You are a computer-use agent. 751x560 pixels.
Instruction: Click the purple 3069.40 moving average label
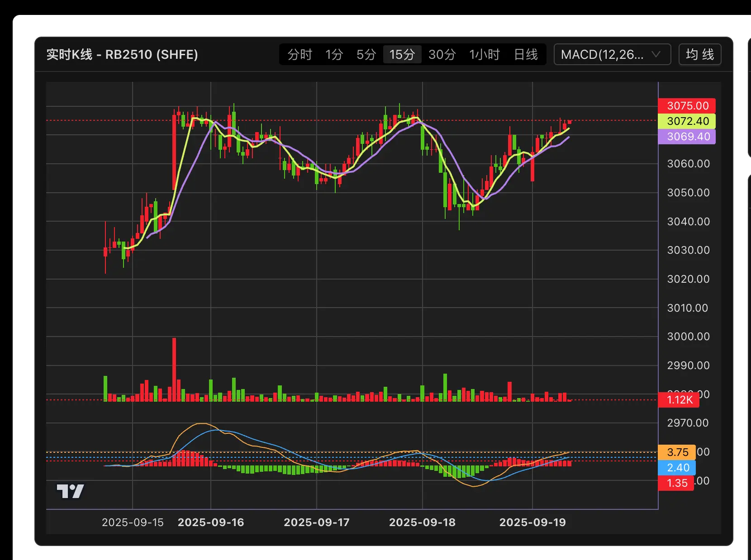pos(687,137)
